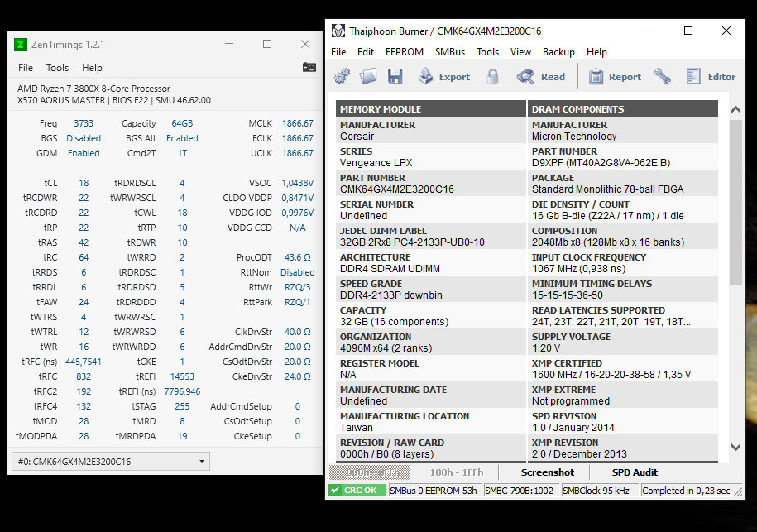Image resolution: width=757 pixels, height=532 pixels.
Task: Click the SMBus 0 EEPROM 53h status entry
Action: click(x=434, y=491)
